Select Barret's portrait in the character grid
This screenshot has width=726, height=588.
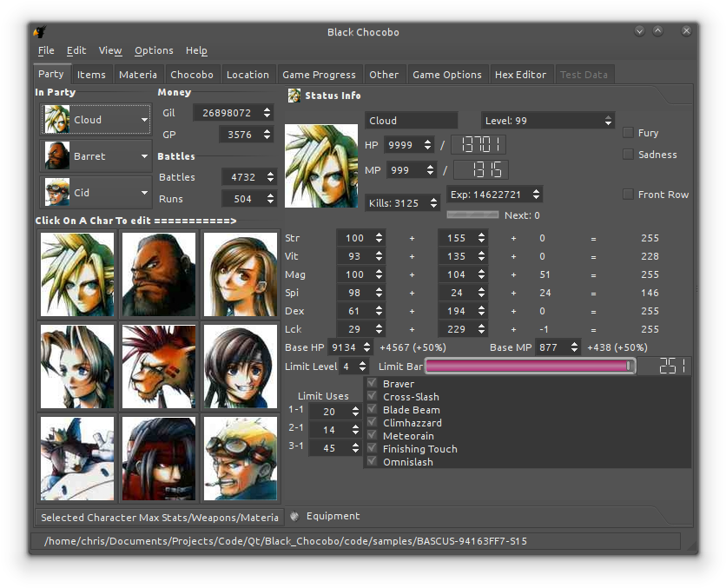(158, 274)
